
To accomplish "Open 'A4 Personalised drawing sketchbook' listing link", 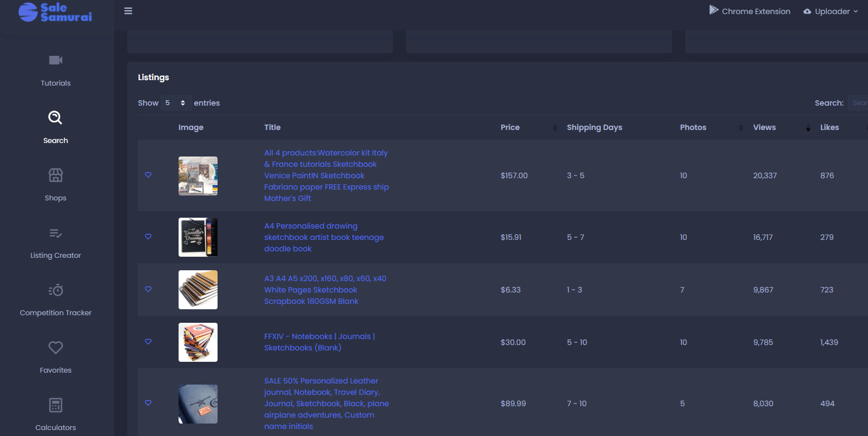I will (324, 237).
